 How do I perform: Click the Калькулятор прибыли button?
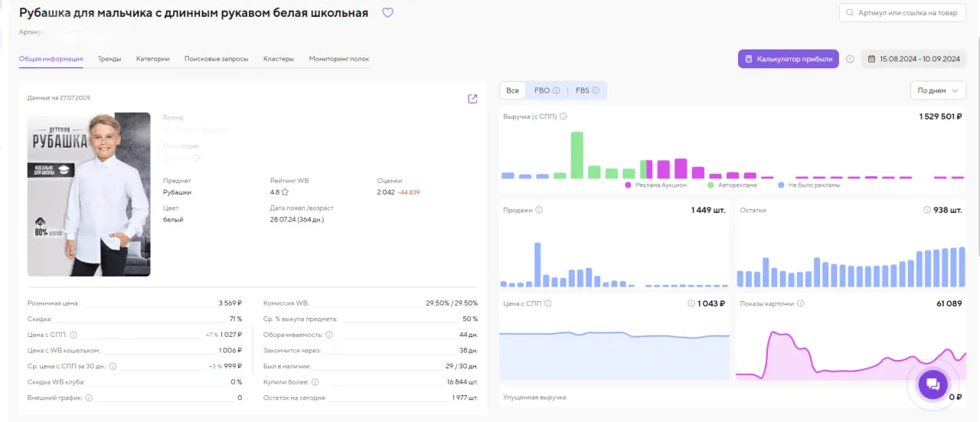(788, 59)
